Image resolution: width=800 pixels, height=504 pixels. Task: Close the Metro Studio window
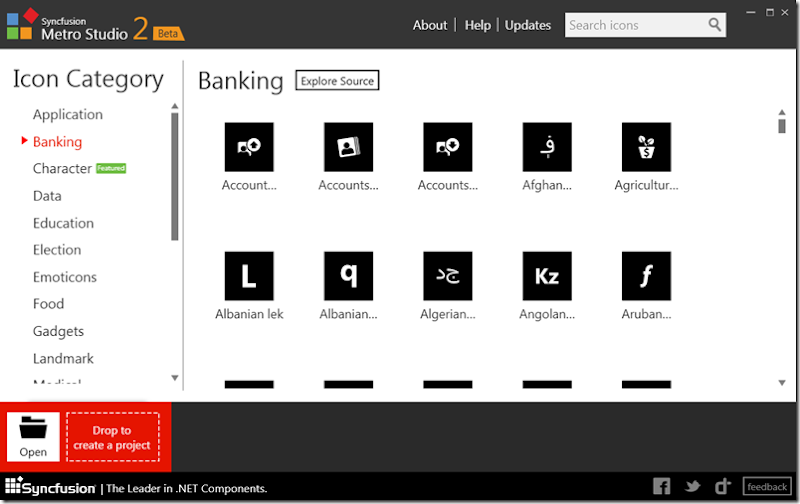click(785, 12)
